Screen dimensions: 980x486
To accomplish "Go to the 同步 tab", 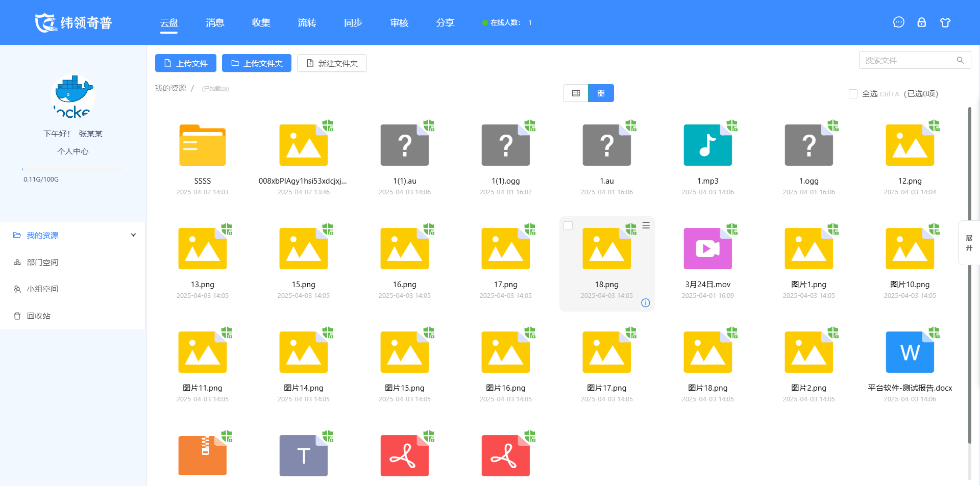I will pyautogui.click(x=353, y=23).
